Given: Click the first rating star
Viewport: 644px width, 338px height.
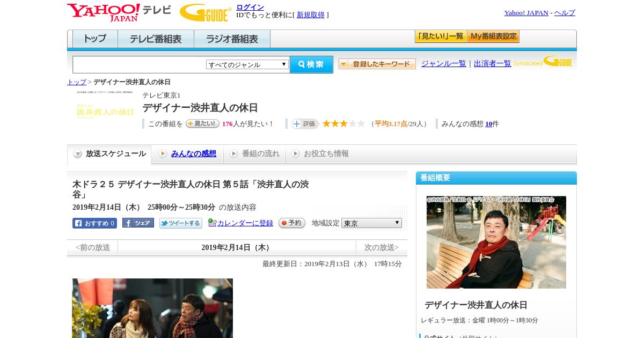Looking at the screenshot, I should pyautogui.click(x=326, y=123).
